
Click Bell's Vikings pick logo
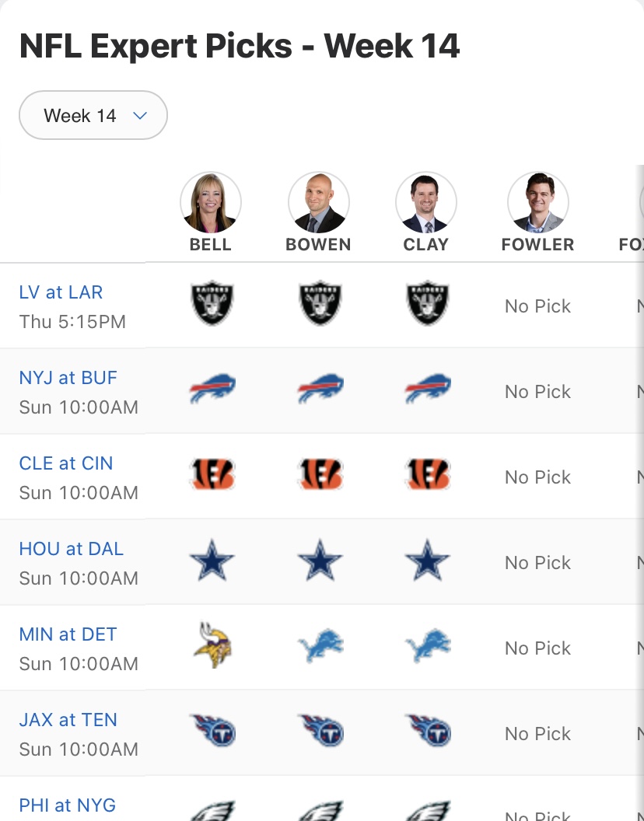(212, 645)
